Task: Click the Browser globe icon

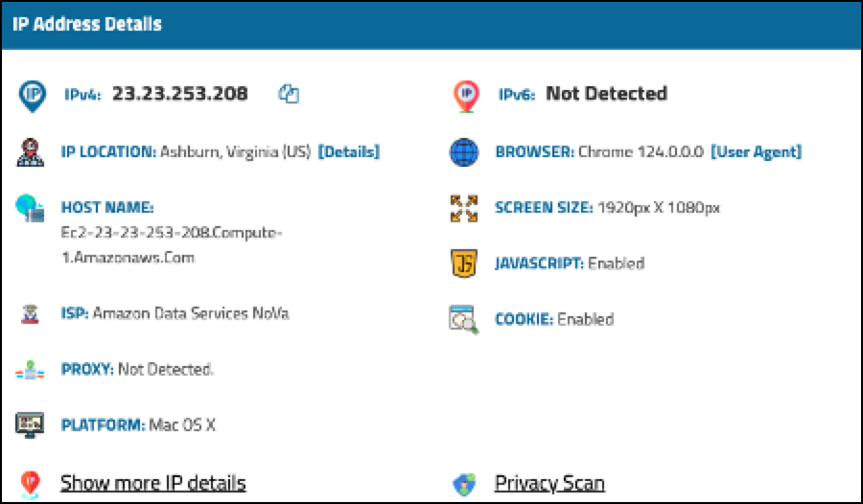Action: (x=464, y=152)
